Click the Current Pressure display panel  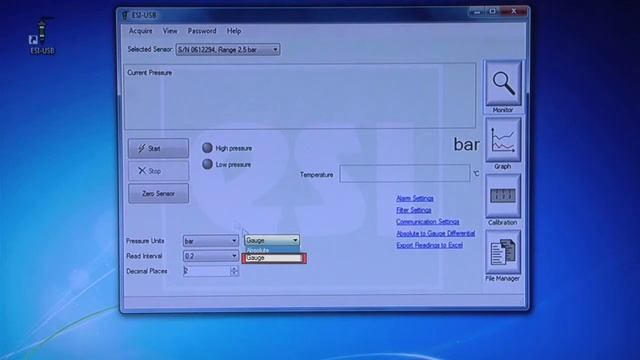point(300,96)
